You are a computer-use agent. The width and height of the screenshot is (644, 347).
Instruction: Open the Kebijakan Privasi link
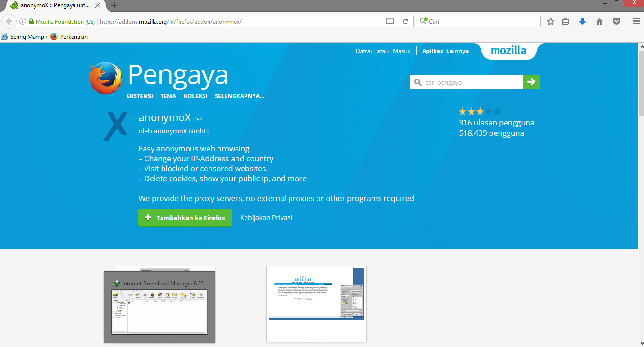coord(266,218)
